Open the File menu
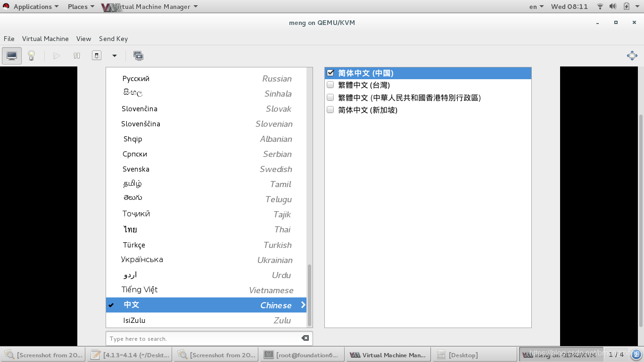Image resolution: width=644 pixels, height=362 pixels. tap(9, 39)
